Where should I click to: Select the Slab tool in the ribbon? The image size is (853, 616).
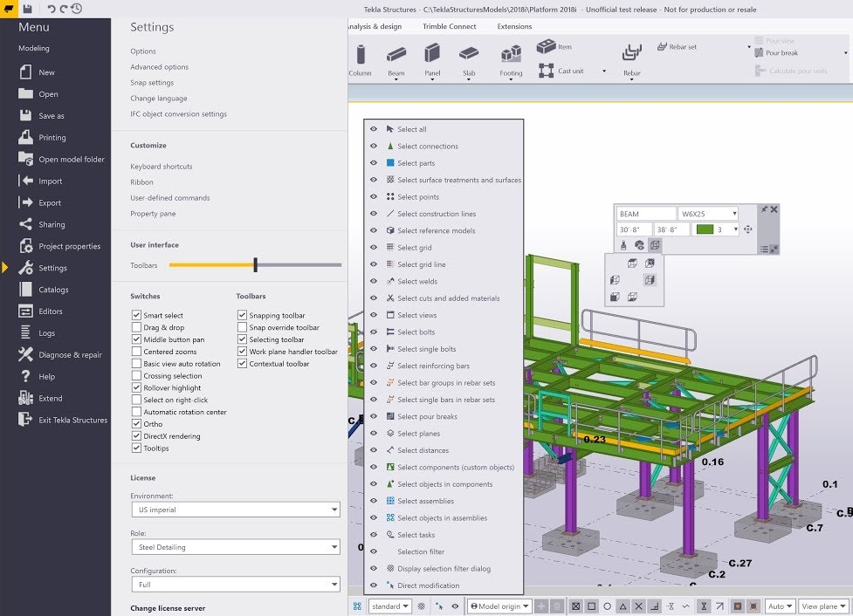(x=471, y=54)
